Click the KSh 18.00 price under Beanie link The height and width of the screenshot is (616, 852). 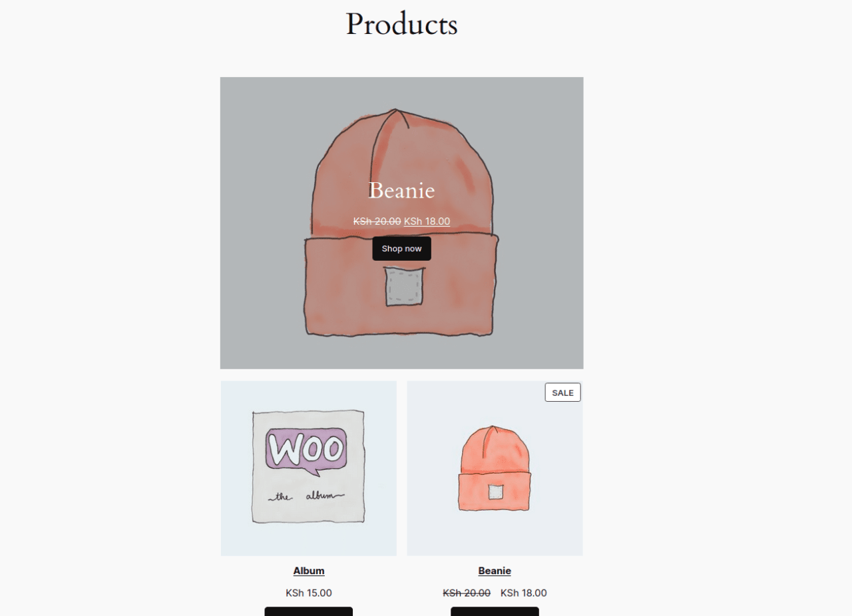click(523, 593)
